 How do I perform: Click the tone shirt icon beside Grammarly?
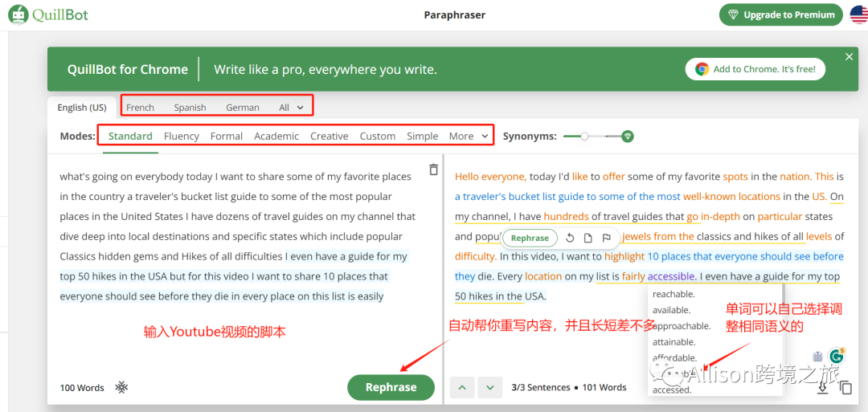(817, 357)
